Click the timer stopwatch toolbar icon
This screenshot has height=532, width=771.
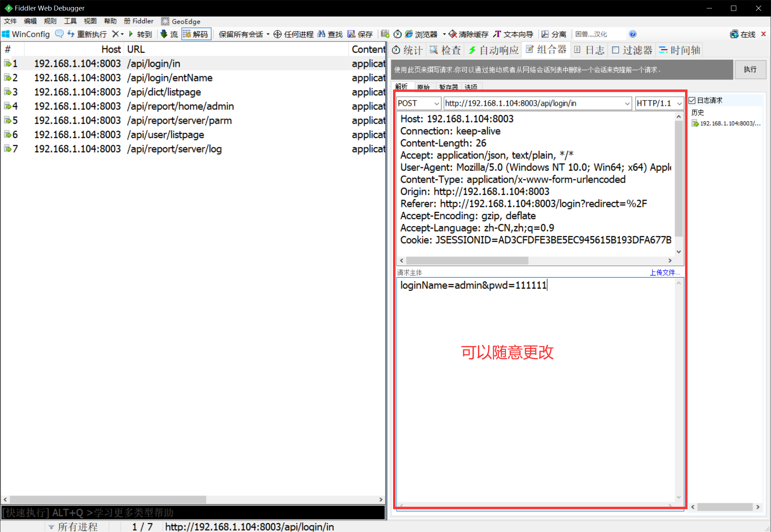(397, 34)
